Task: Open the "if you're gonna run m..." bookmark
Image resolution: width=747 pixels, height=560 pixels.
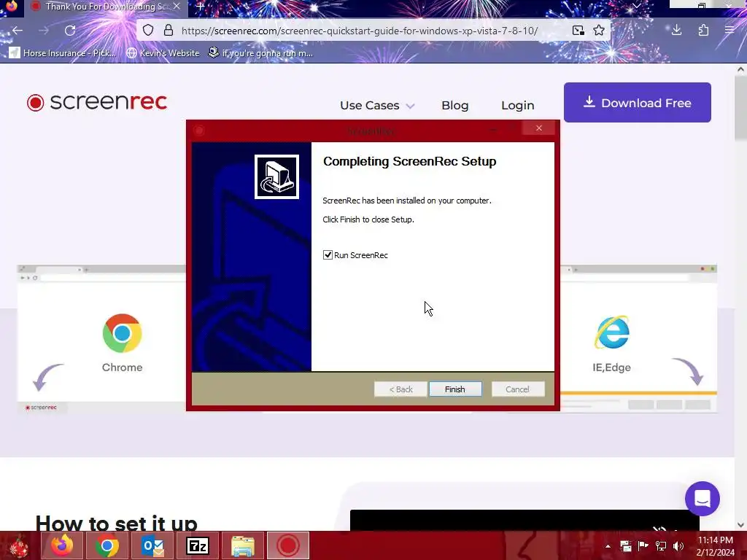Action: [260, 52]
